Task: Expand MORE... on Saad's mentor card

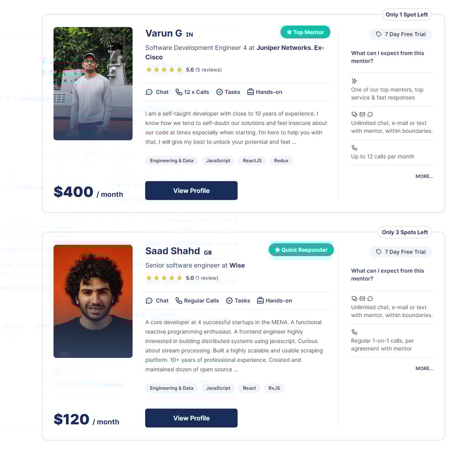Action: pyautogui.click(x=424, y=368)
